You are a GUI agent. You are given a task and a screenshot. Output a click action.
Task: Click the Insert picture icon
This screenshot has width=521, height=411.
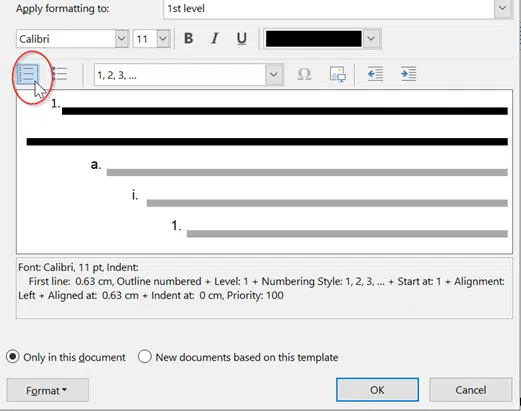coord(338,74)
